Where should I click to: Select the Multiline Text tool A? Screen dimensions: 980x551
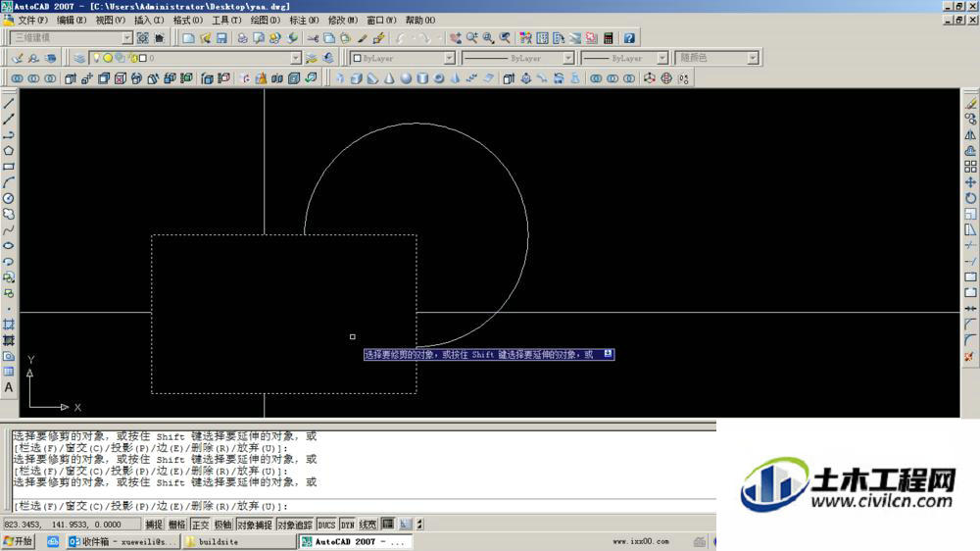[x=9, y=388]
